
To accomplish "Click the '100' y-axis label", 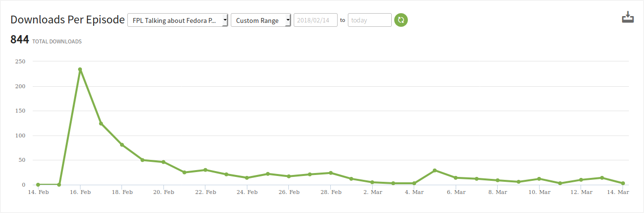I will [20, 136].
